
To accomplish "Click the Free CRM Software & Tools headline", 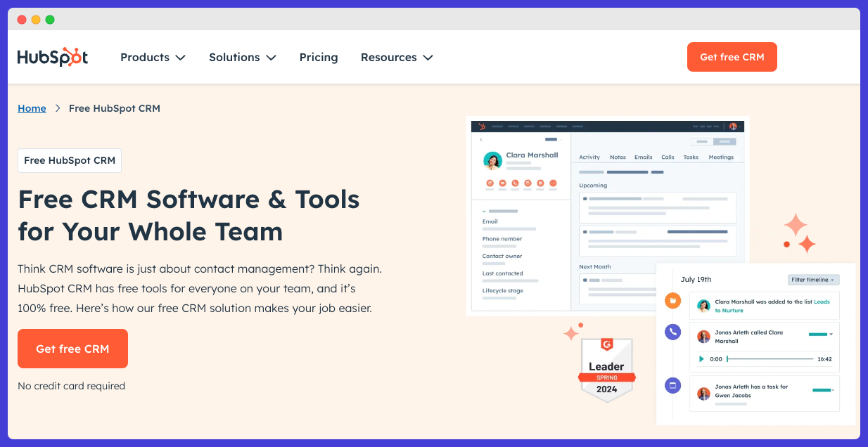I will pos(189,215).
